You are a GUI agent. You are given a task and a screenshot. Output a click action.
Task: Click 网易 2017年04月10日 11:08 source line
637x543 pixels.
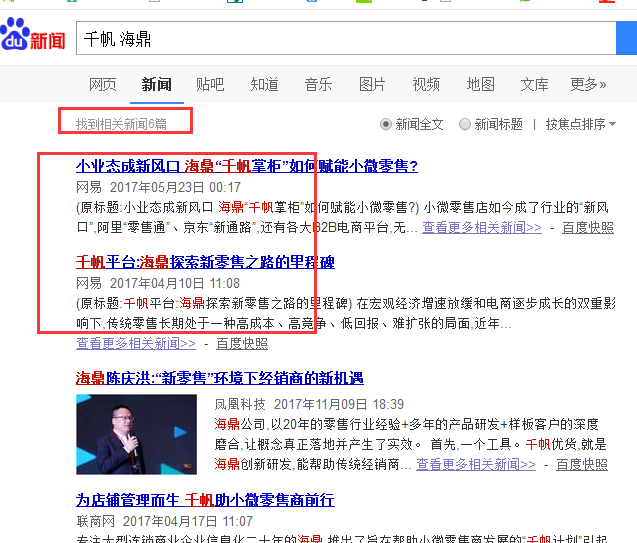coord(158,283)
